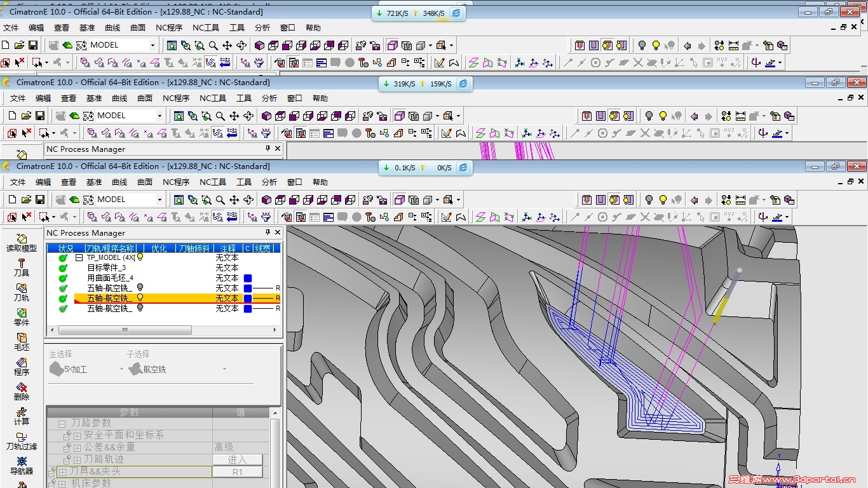This screenshot has height=488, width=868.
Task: Open NC程序 menu in the front window
Action: coord(176,182)
